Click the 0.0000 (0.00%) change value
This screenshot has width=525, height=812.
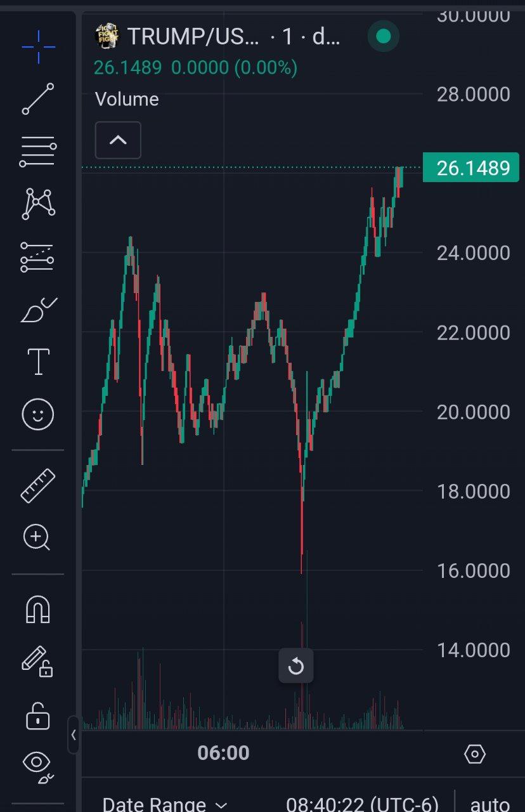(x=234, y=67)
